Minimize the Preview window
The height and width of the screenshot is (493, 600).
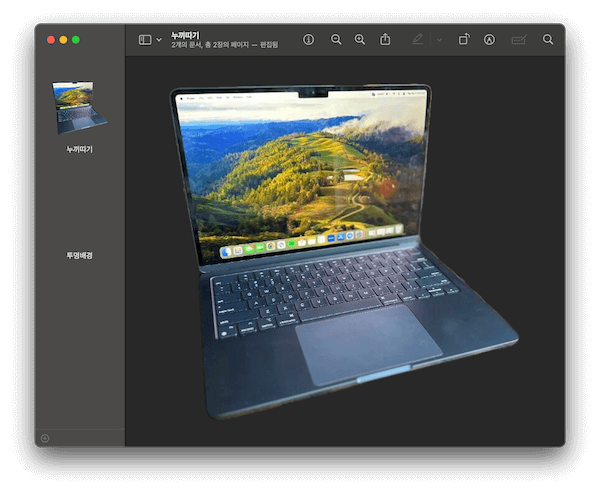pyautogui.click(x=64, y=40)
